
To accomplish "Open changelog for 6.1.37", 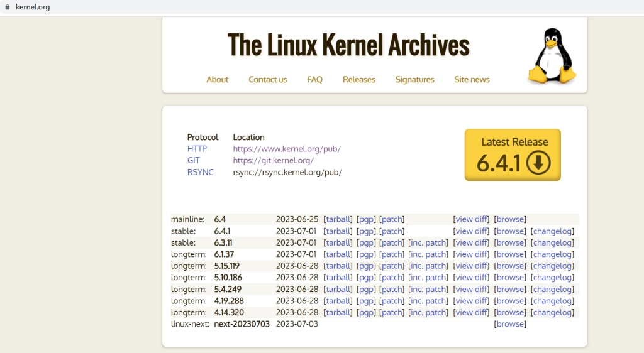I will click(552, 254).
